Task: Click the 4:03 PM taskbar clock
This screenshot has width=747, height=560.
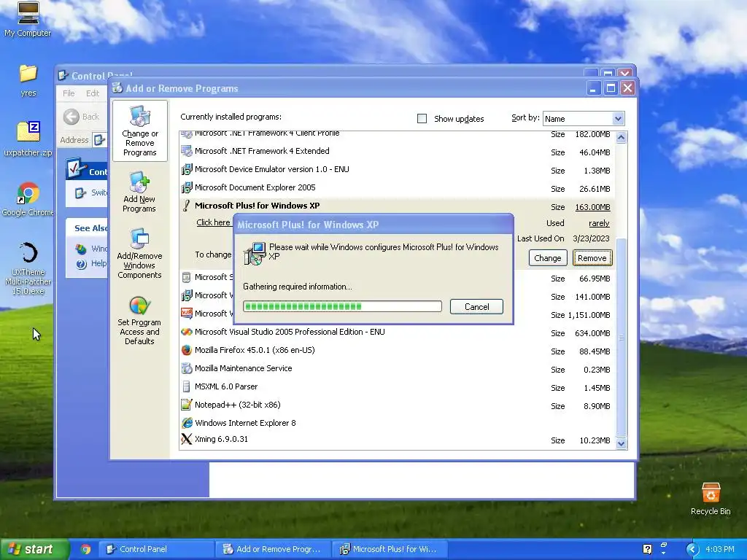Action: click(x=719, y=549)
